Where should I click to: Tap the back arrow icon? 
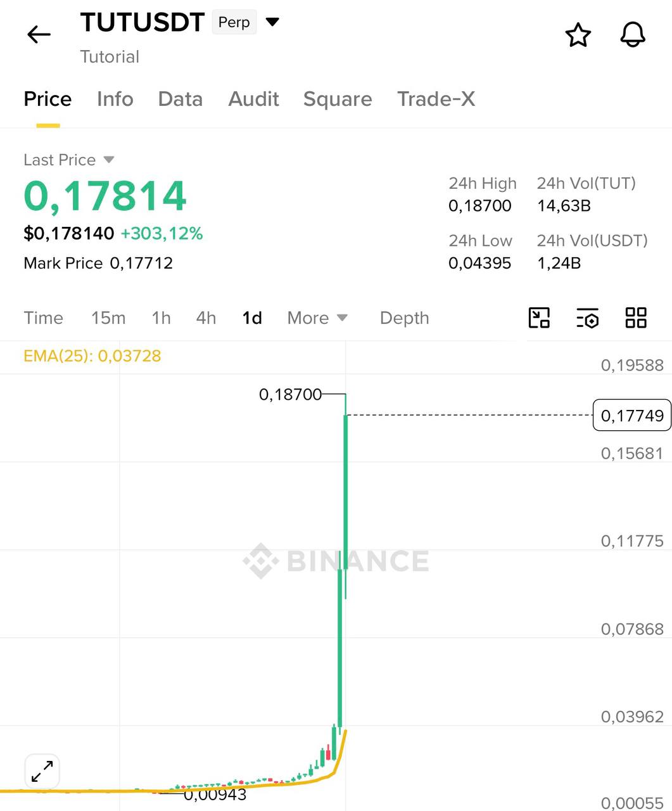pyautogui.click(x=39, y=34)
